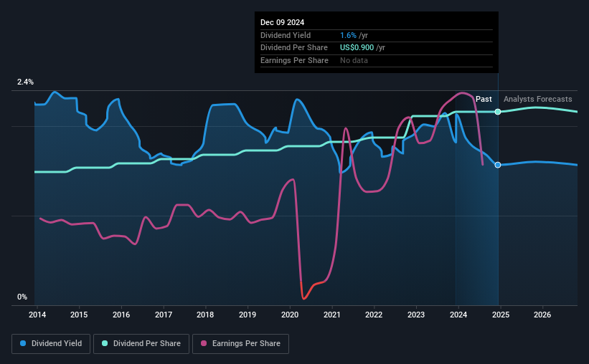Click the 2019 x-axis label

click(x=248, y=315)
